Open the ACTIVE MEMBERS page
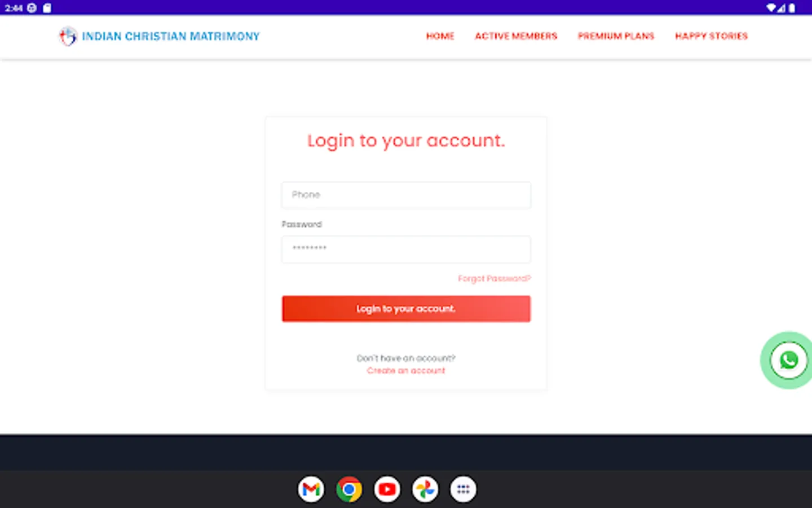The width and height of the screenshot is (812, 508). (x=516, y=36)
